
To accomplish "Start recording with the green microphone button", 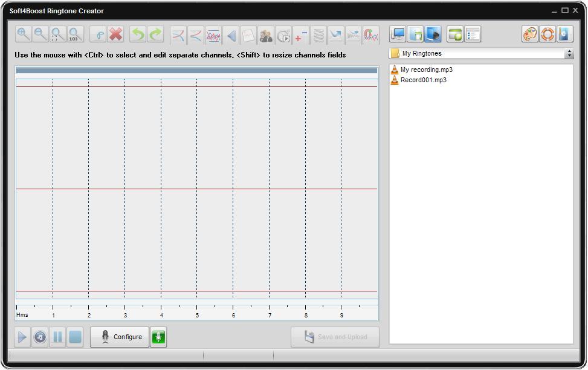I will point(158,337).
